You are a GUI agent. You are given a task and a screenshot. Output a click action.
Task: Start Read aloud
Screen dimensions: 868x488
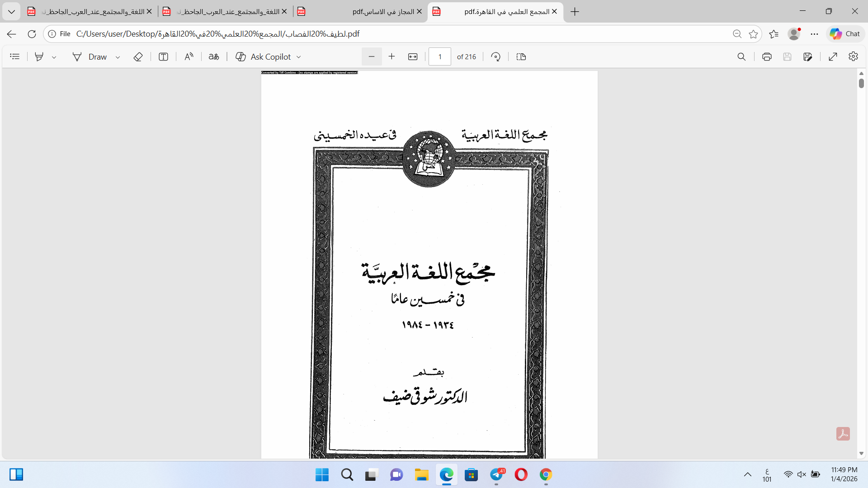coord(189,56)
